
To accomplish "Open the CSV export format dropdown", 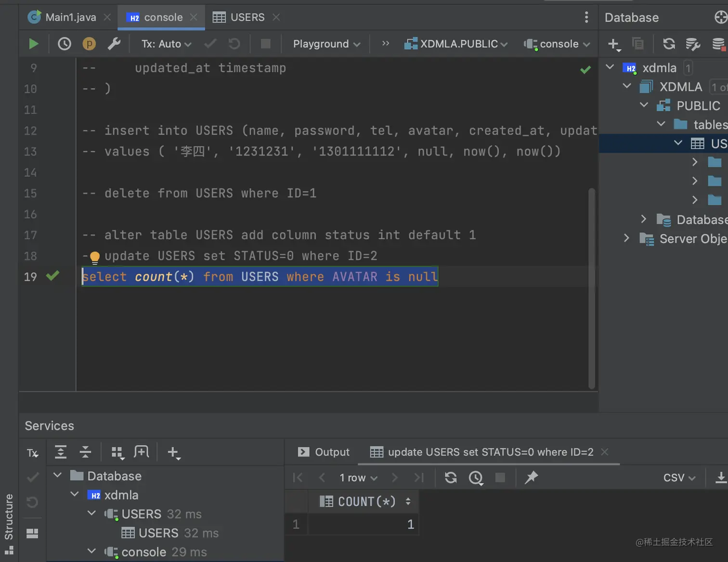I will tap(679, 478).
